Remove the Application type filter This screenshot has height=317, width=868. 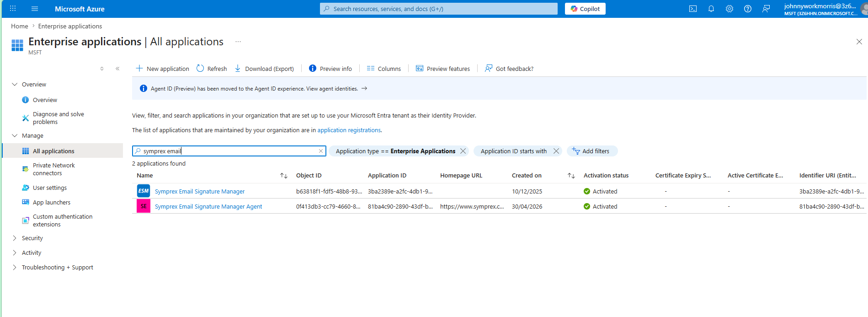(463, 151)
